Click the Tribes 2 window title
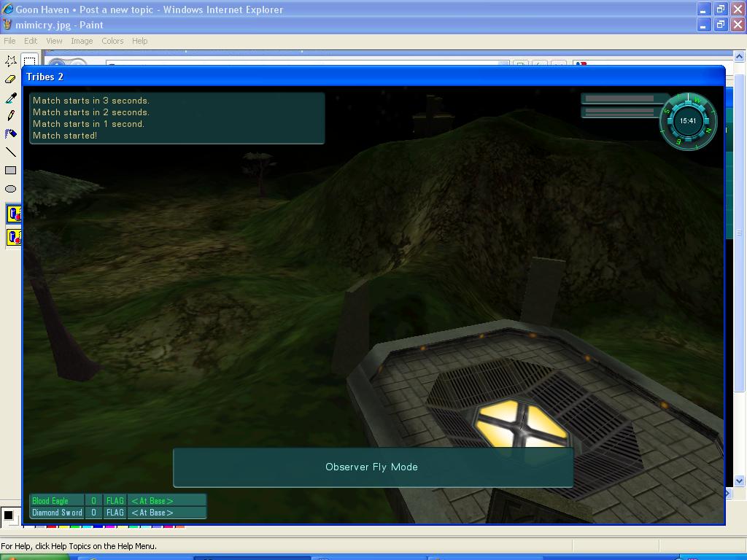Viewport: 747px width, 560px height. (44, 77)
